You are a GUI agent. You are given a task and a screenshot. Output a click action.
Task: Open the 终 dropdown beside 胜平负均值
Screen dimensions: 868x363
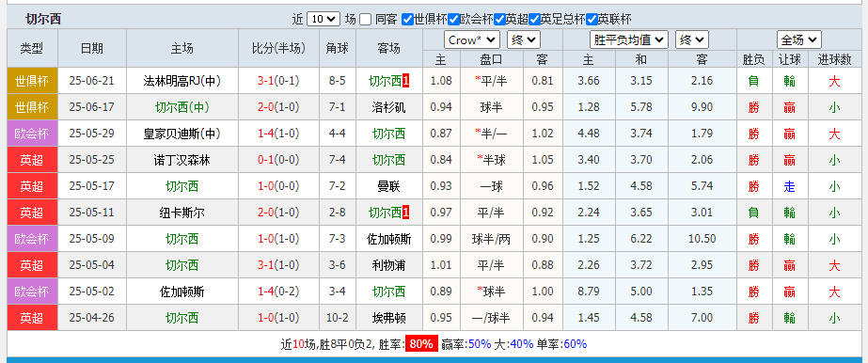tap(691, 39)
